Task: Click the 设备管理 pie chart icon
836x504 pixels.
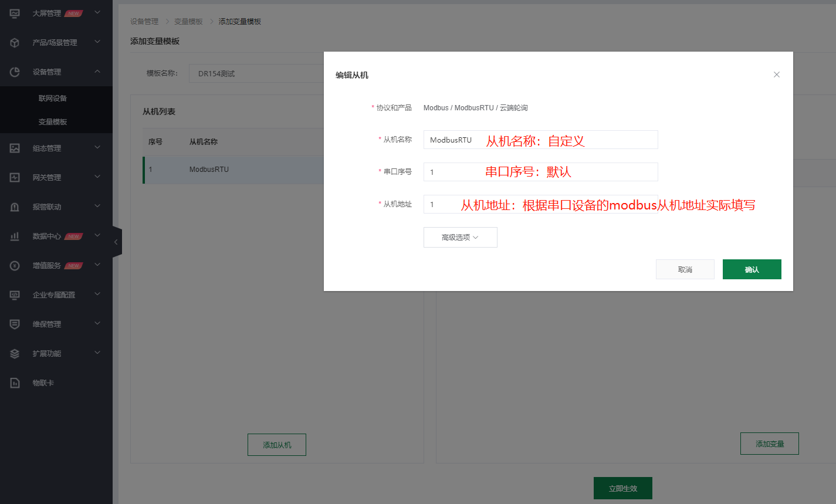Action: point(15,72)
